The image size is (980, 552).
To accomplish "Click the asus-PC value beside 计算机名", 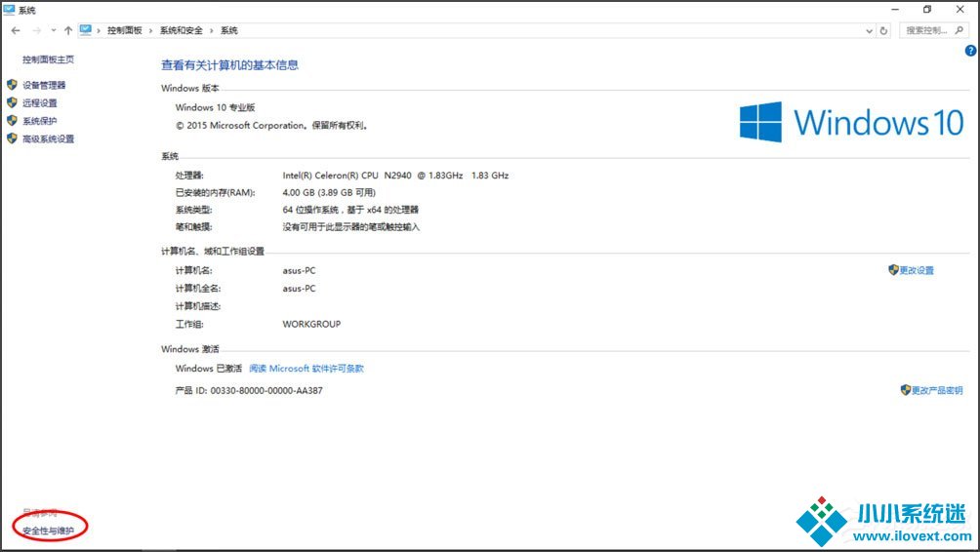I will [299, 270].
